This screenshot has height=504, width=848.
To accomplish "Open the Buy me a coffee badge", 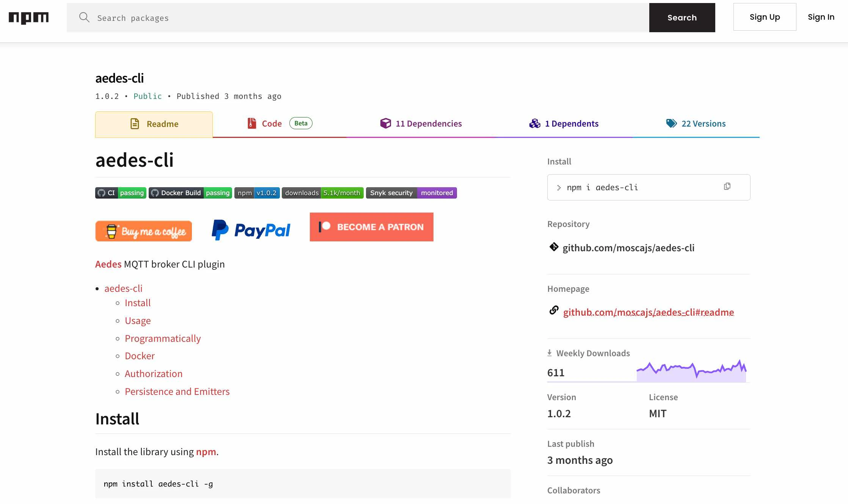I will (144, 231).
